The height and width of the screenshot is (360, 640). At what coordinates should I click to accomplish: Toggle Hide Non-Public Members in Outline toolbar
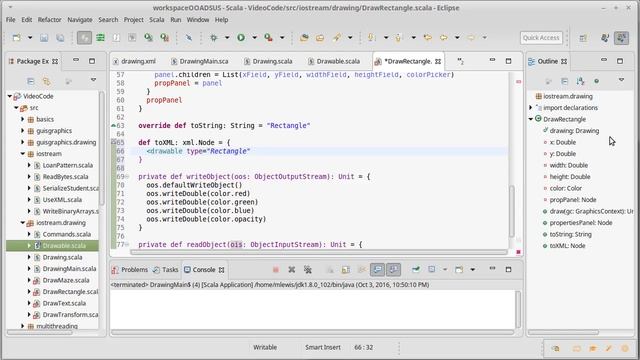click(x=596, y=81)
